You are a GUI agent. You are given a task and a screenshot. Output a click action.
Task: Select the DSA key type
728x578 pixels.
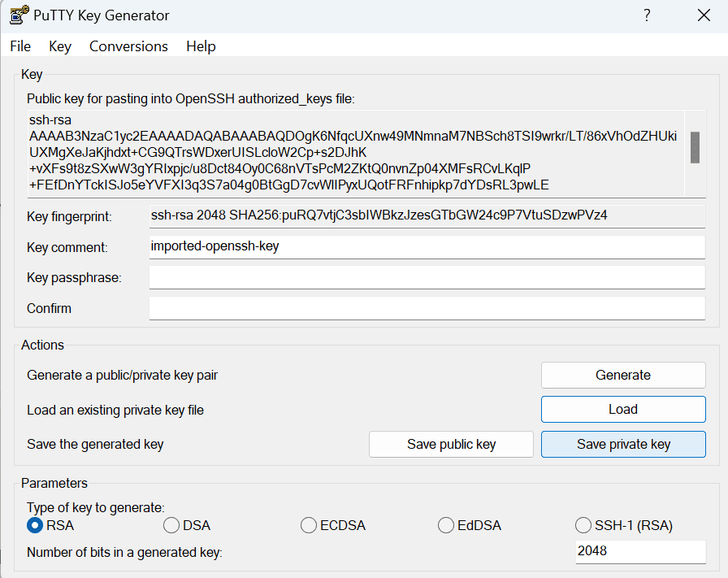(x=171, y=525)
